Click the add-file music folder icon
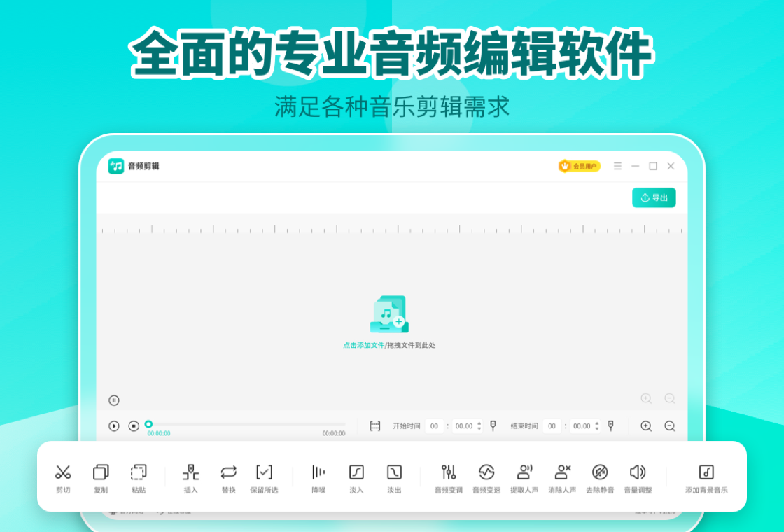 point(389,314)
